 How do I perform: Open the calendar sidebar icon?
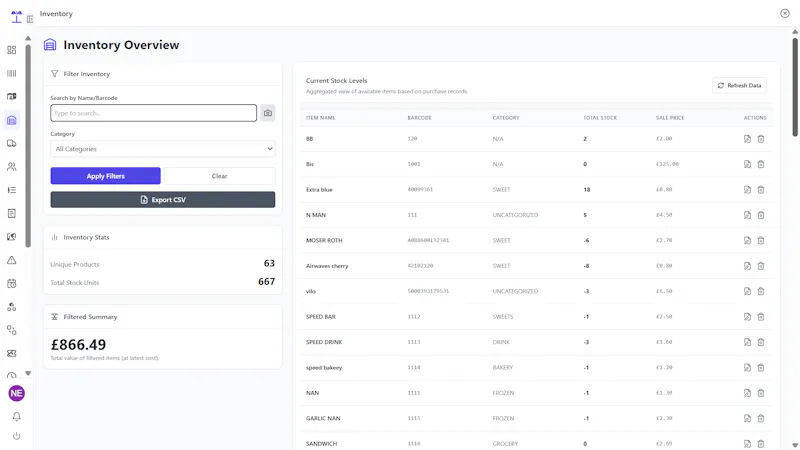pos(12,284)
